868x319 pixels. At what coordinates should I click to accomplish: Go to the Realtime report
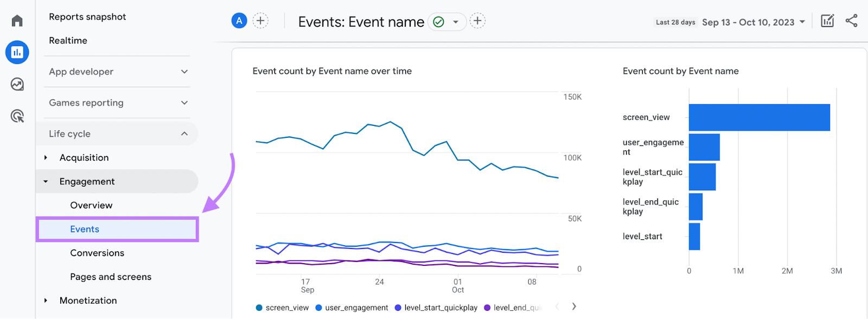pos(68,41)
